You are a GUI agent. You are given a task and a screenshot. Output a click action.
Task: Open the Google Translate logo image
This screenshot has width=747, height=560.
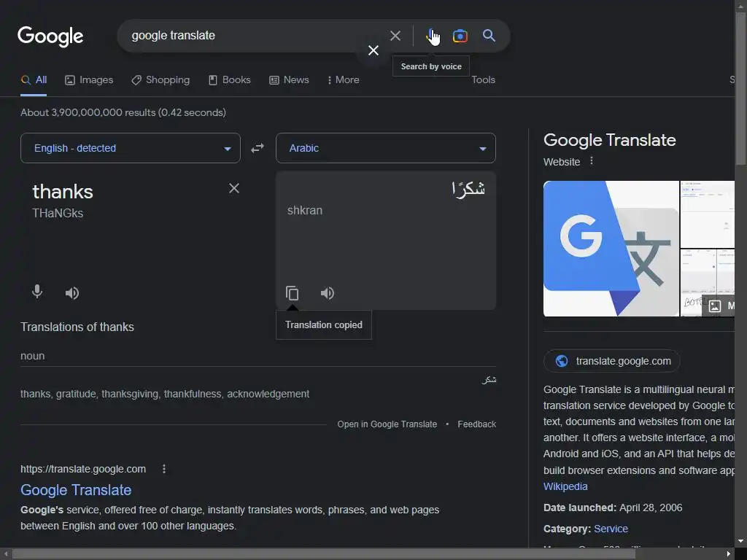pos(611,249)
